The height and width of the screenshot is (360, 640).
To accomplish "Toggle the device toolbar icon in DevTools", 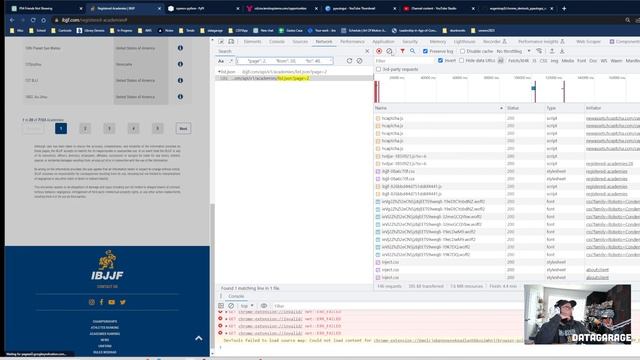I will [x=231, y=42].
